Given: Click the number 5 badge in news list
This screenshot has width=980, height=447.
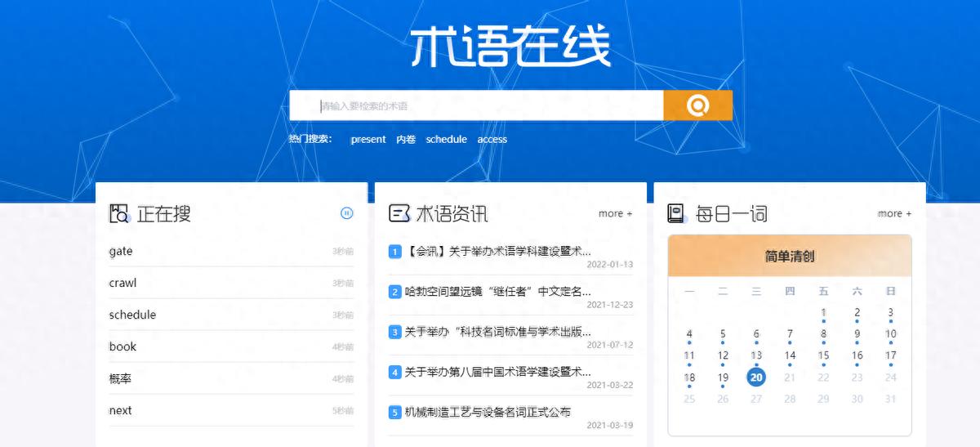Looking at the screenshot, I should point(394,412).
